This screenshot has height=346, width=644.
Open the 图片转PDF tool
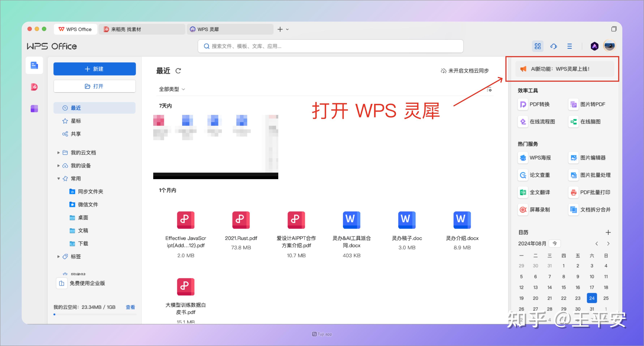(x=585, y=104)
